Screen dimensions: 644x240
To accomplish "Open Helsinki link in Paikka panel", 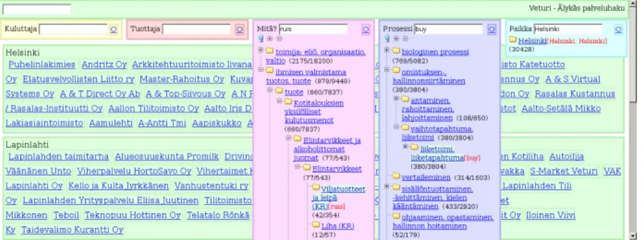I will tap(532, 41).
